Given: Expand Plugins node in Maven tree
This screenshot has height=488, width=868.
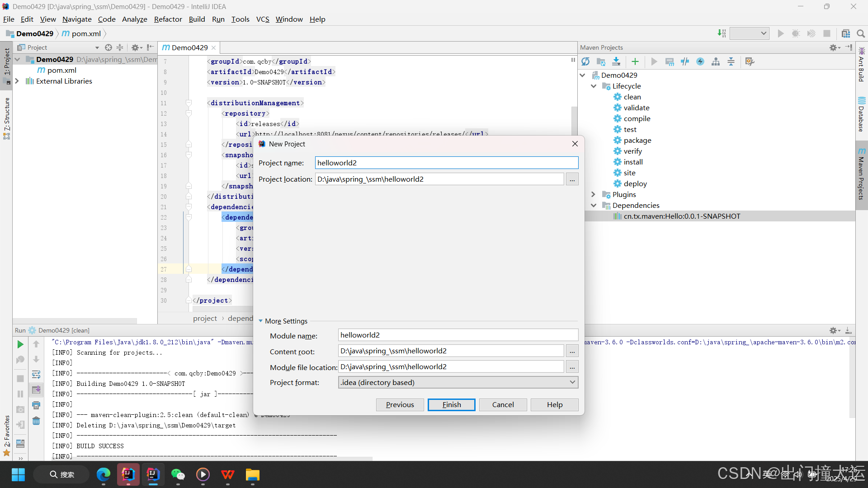Looking at the screenshot, I should point(593,194).
